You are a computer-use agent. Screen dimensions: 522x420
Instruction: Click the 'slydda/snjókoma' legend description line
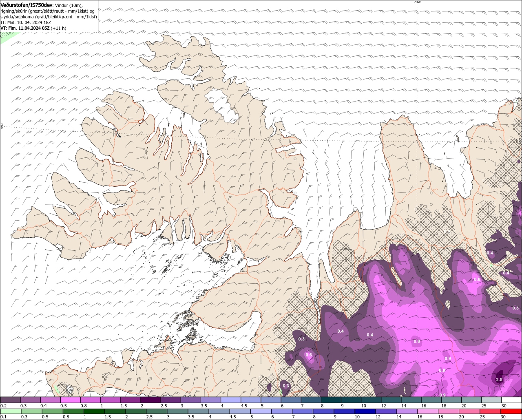coord(49,17)
